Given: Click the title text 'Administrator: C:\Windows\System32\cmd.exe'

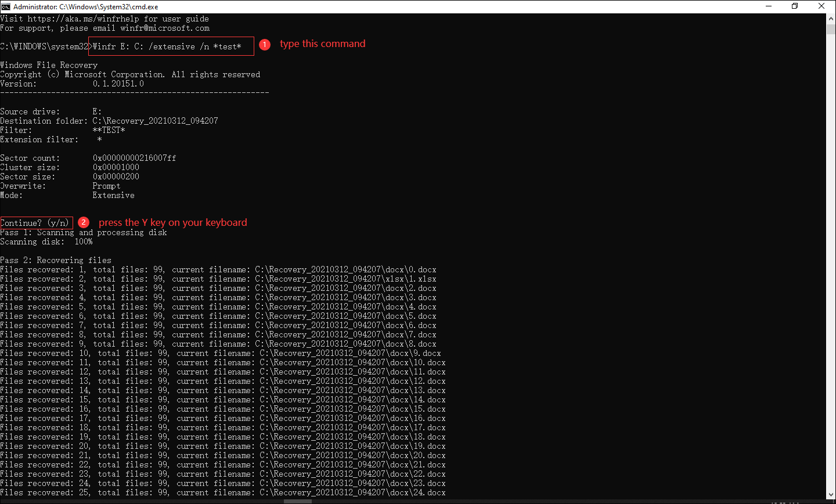Looking at the screenshot, I should [85, 7].
